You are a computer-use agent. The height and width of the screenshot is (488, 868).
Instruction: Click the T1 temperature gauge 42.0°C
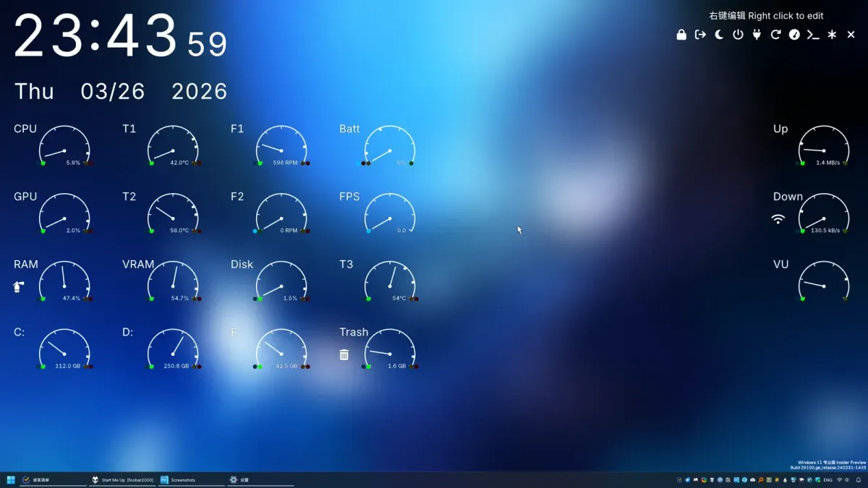click(173, 147)
